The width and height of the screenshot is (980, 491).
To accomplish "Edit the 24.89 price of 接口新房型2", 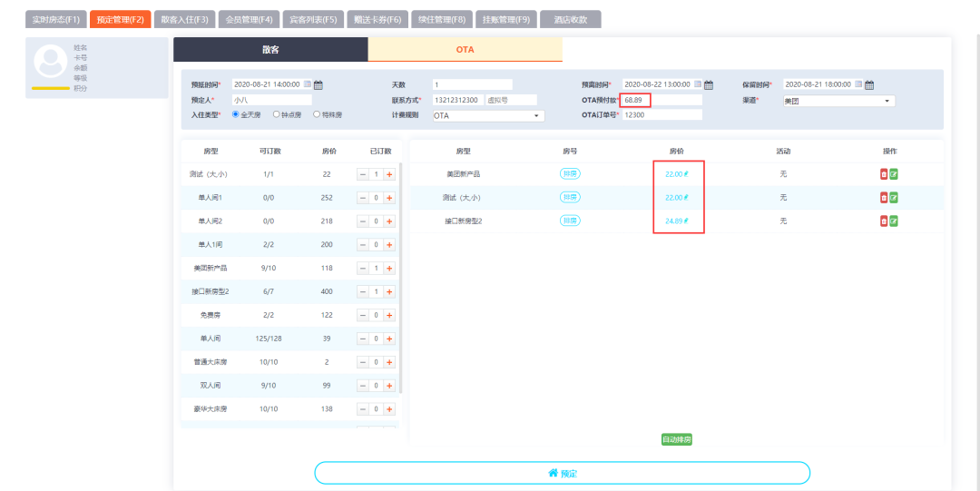I will 677,221.
